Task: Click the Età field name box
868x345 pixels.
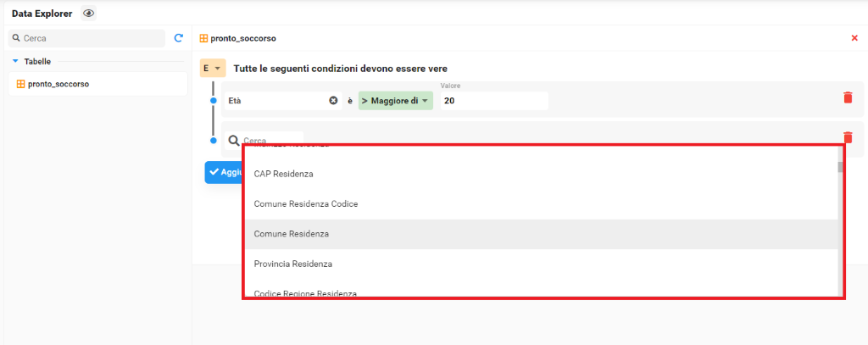Action: coord(275,101)
